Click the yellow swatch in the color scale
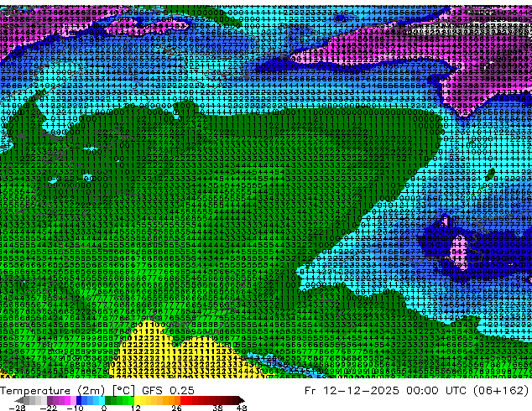 137,400
